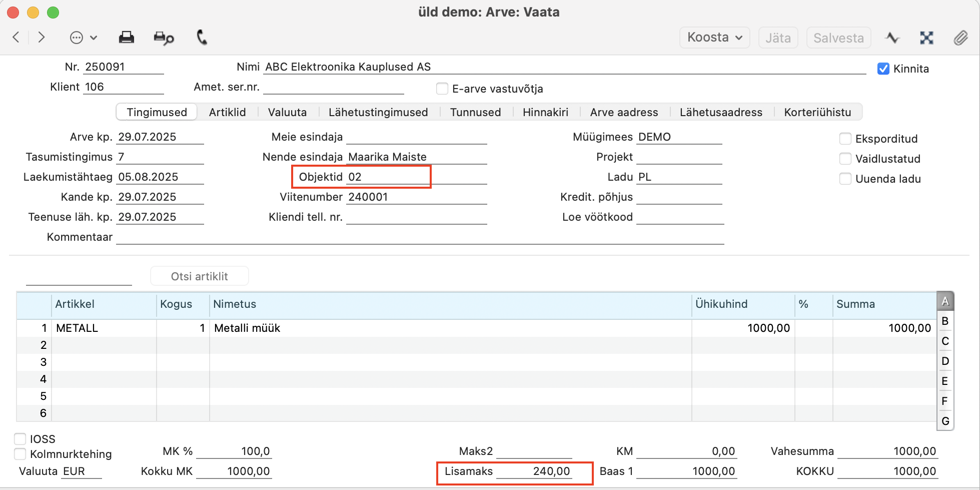Click the Metalli müük name cell

tap(450, 328)
